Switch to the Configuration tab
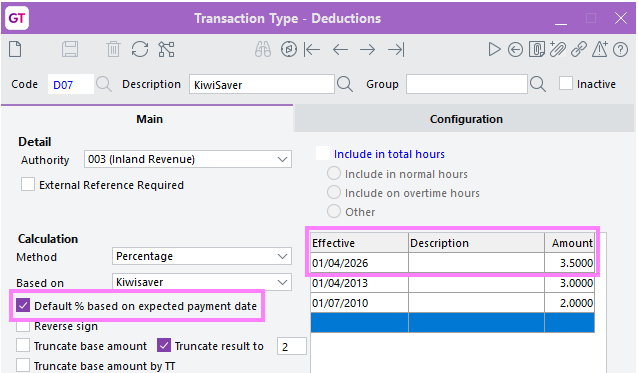This screenshot has width=638, height=373. [x=466, y=119]
